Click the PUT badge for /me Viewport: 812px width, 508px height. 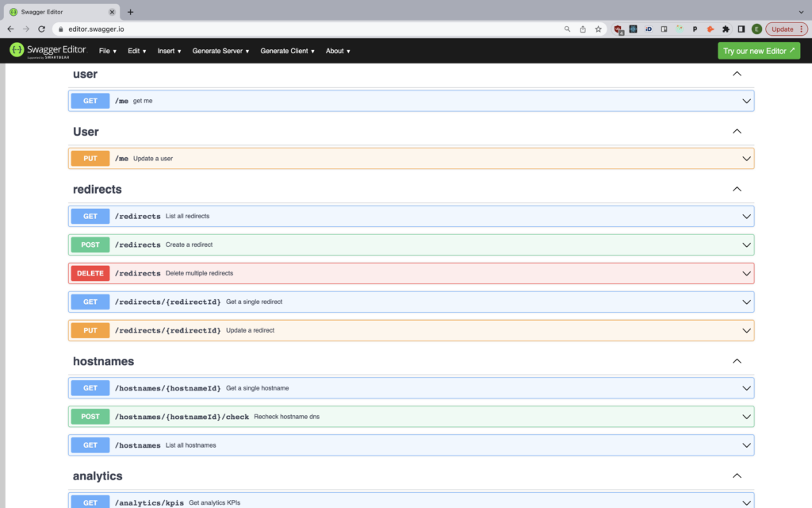point(90,159)
